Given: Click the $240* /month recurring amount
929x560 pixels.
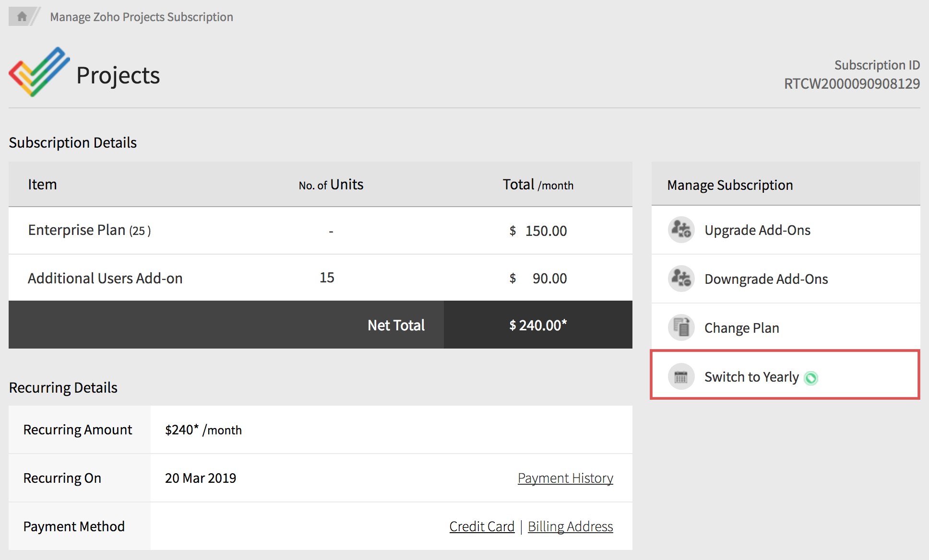Looking at the screenshot, I should point(203,430).
